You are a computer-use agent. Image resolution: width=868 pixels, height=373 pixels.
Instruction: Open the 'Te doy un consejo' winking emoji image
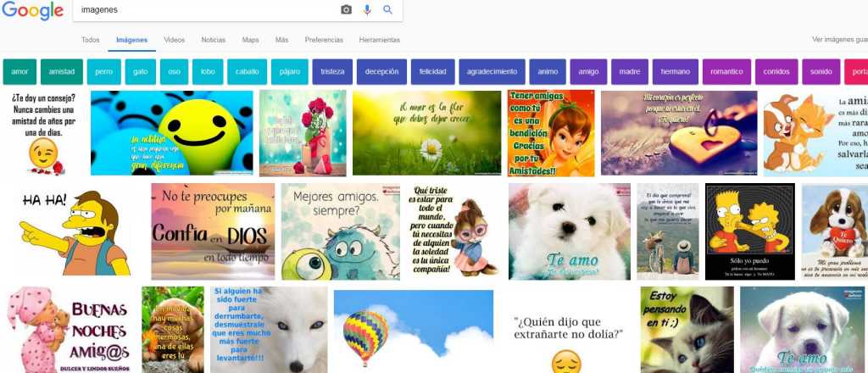click(44, 133)
